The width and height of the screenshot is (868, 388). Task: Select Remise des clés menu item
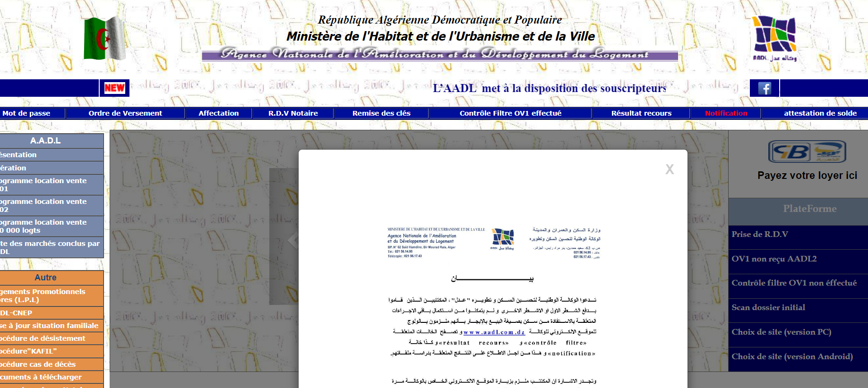pyautogui.click(x=381, y=113)
